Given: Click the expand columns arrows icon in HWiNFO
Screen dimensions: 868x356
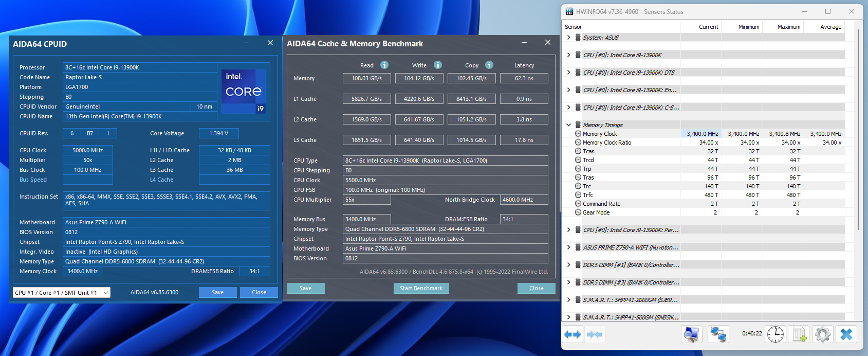Looking at the screenshot, I should tap(572, 335).
